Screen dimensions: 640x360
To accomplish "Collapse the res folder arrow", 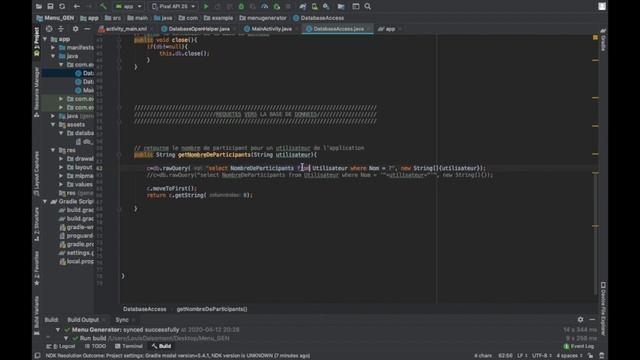I will click(x=53, y=150).
